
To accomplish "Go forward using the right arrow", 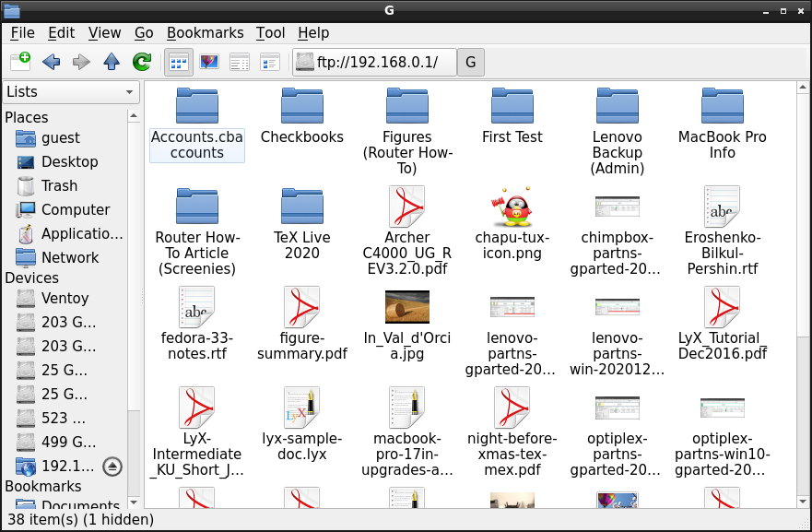I will pyautogui.click(x=81, y=62).
